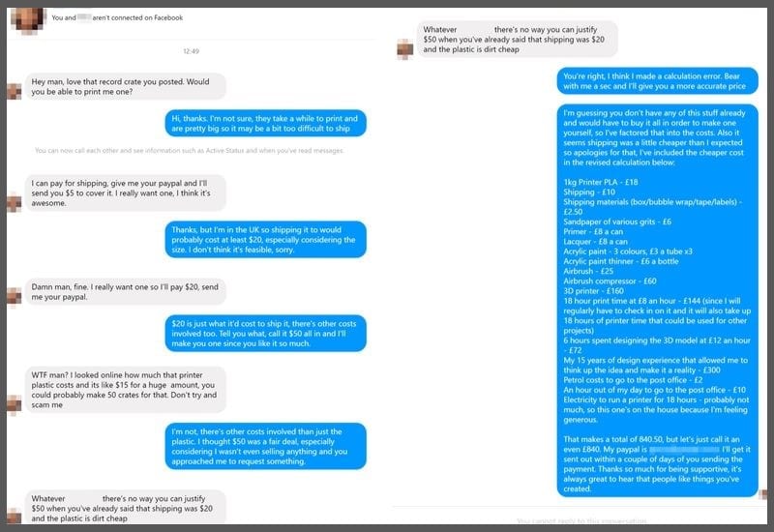
Task: Click the "I thought $50 was a fair deal" bubble
Action: (x=266, y=446)
